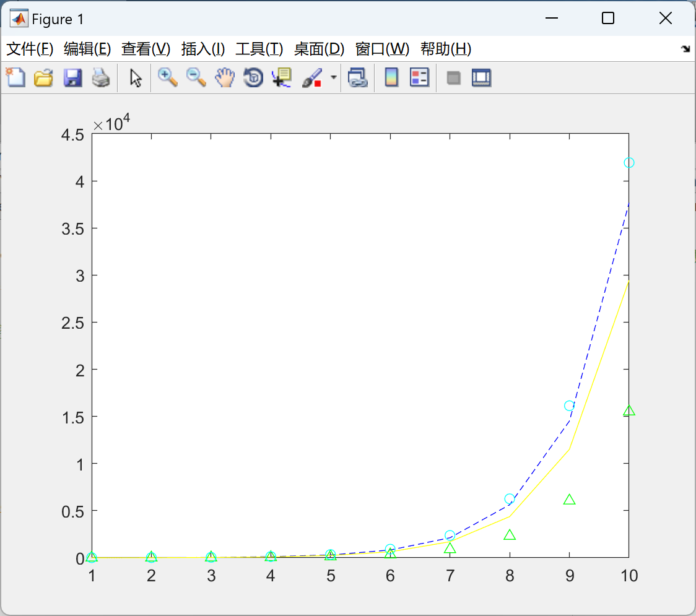Click the green triangle marker at x=9
Screen dimensions: 696x616
[x=569, y=499]
